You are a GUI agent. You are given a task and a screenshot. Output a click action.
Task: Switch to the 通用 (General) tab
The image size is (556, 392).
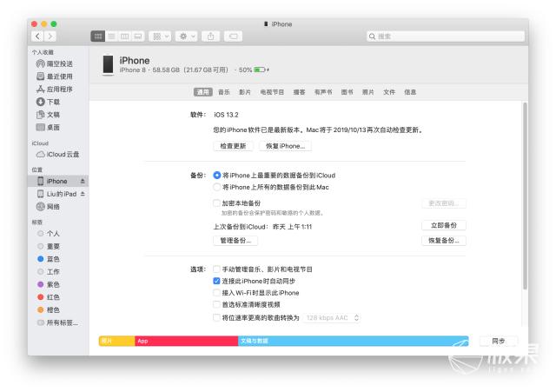[202, 92]
